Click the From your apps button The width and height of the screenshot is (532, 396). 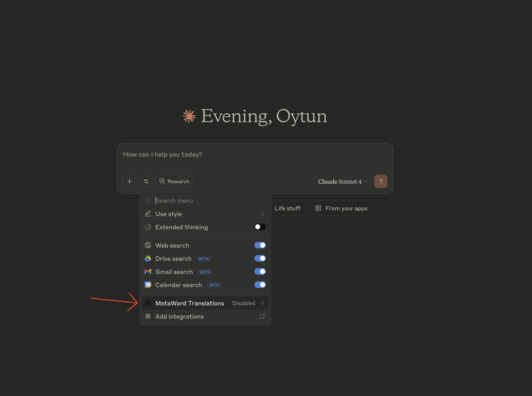coord(341,208)
